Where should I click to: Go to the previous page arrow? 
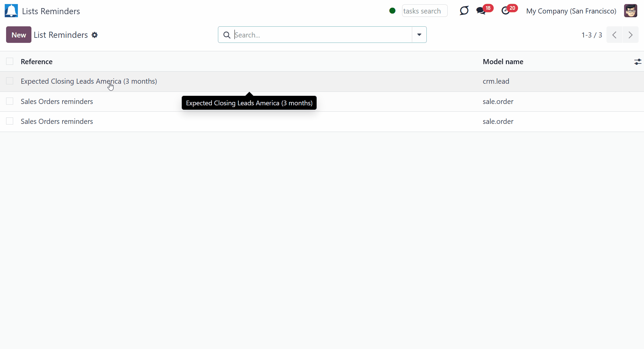pyautogui.click(x=615, y=35)
